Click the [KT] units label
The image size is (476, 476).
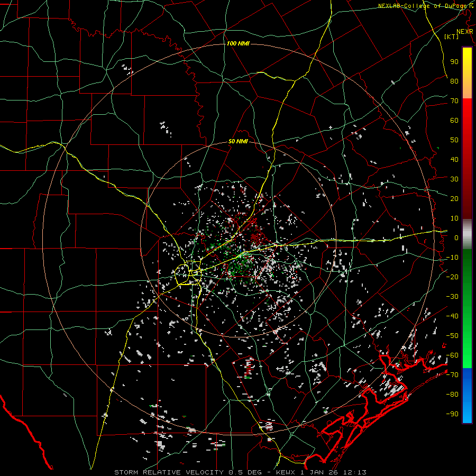click(451, 36)
